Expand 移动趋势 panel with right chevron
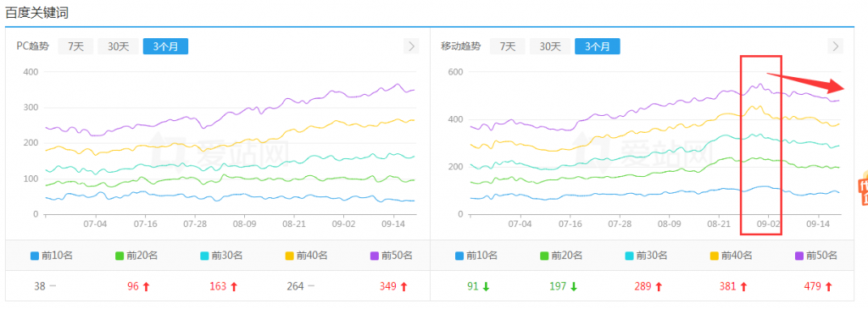The image size is (868, 309). coord(836,47)
